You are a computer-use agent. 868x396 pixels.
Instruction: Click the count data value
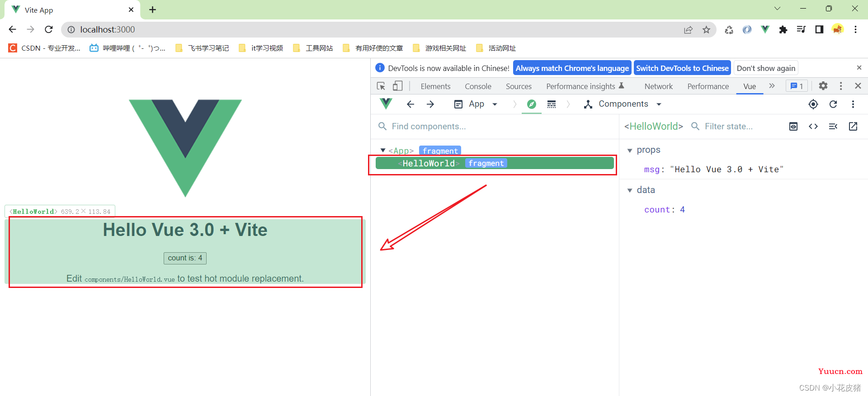(x=682, y=210)
